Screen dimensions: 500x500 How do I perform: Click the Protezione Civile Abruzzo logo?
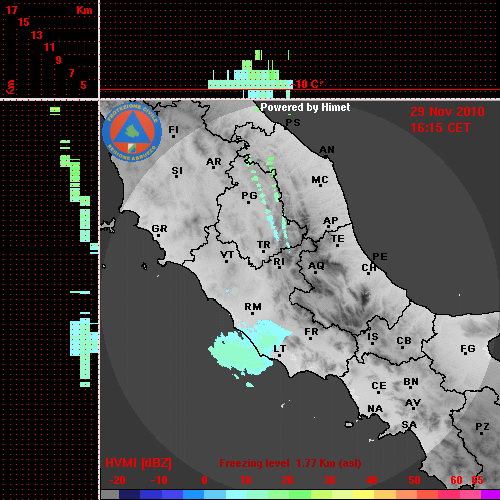tap(132, 133)
